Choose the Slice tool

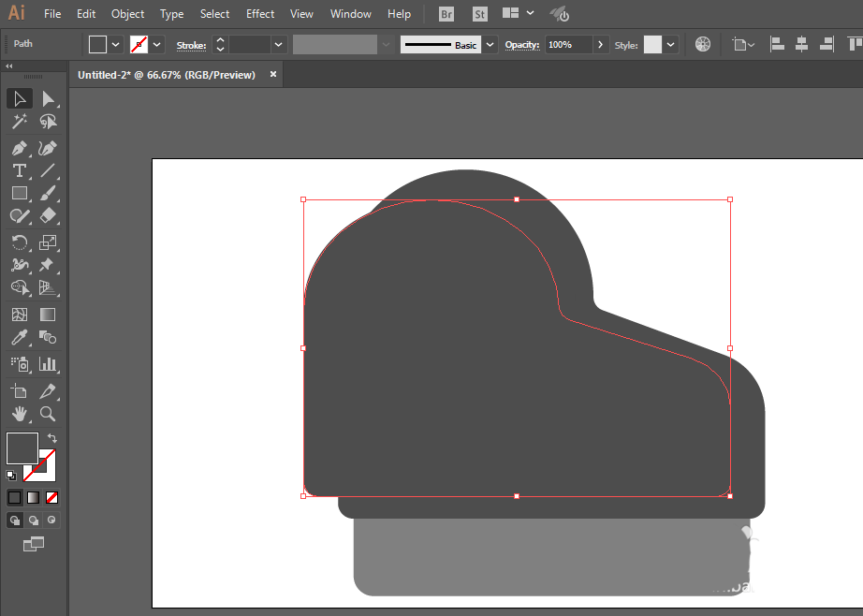click(48, 390)
